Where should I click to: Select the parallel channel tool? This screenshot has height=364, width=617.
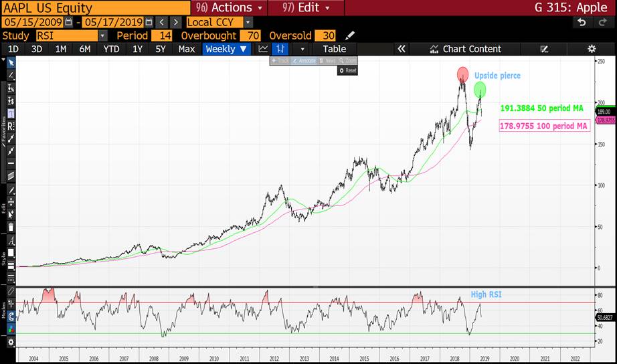point(11,176)
